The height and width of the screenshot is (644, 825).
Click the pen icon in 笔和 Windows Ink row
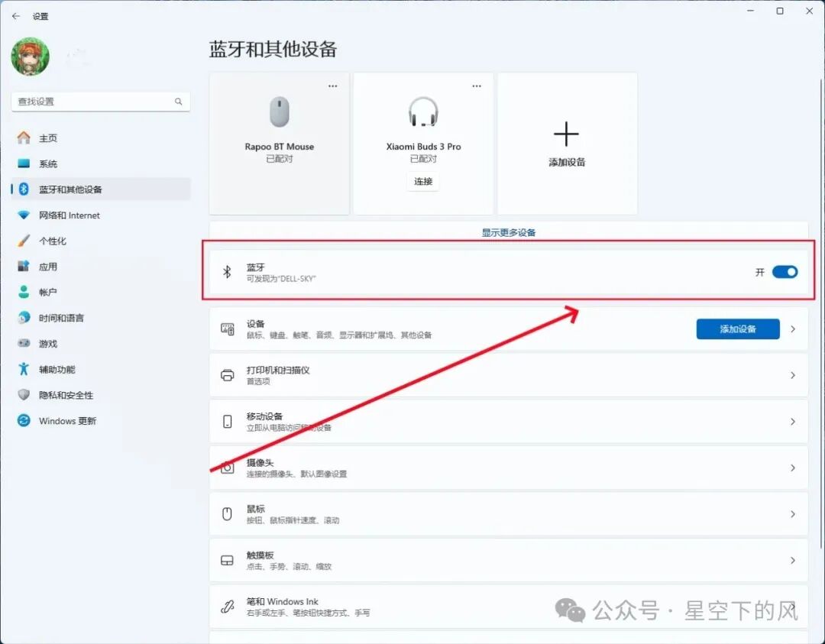click(x=228, y=607)
